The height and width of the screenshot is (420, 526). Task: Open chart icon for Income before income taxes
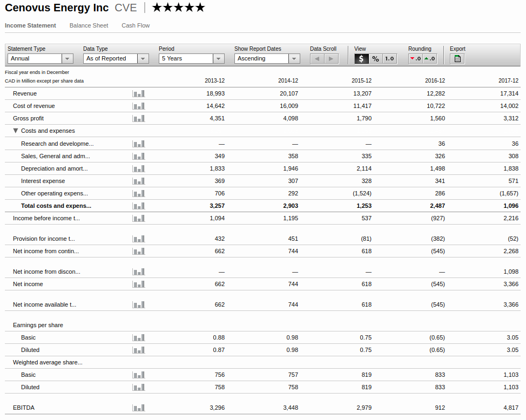(139, 219)
